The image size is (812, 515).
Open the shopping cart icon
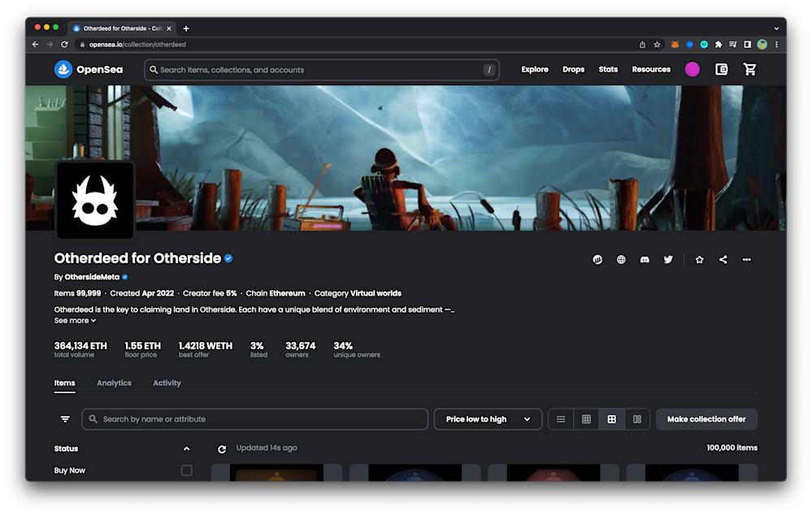749,69
